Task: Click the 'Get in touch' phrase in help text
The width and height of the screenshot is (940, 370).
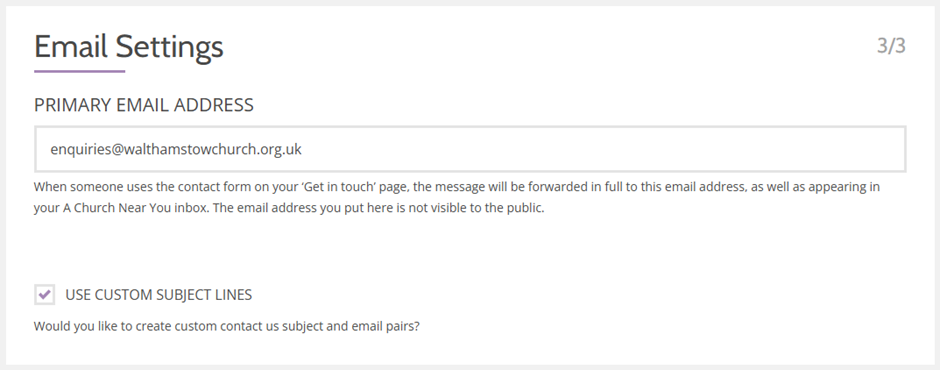Action: [x=339, y=186]
